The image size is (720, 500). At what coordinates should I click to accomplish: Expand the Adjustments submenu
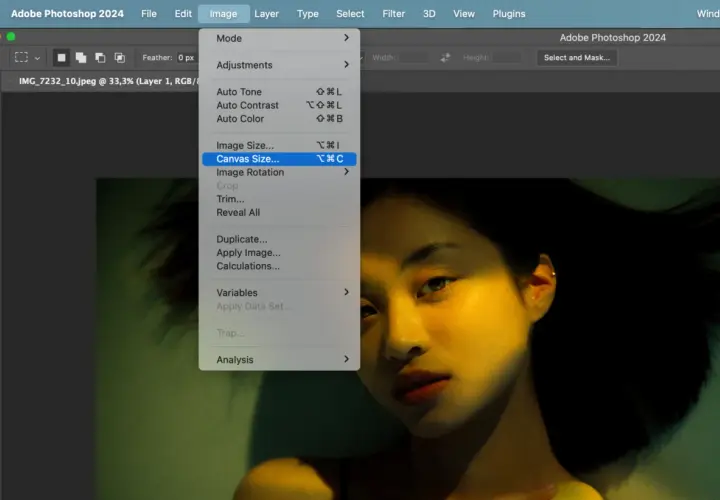[279, 65]
